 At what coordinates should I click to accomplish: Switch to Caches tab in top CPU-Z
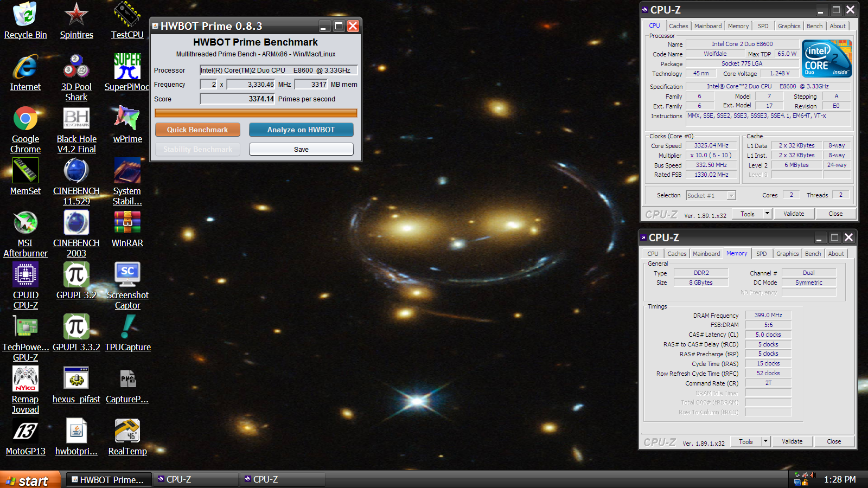(678, 26)
